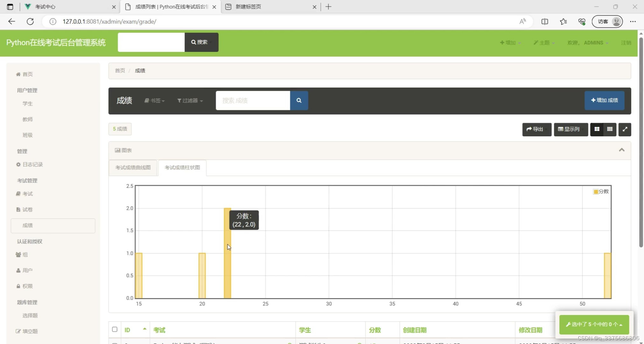Click the 搜索 成绩 input field
Image resolution: width=644 pixels, height=344 pixels.
click(253, 101)
